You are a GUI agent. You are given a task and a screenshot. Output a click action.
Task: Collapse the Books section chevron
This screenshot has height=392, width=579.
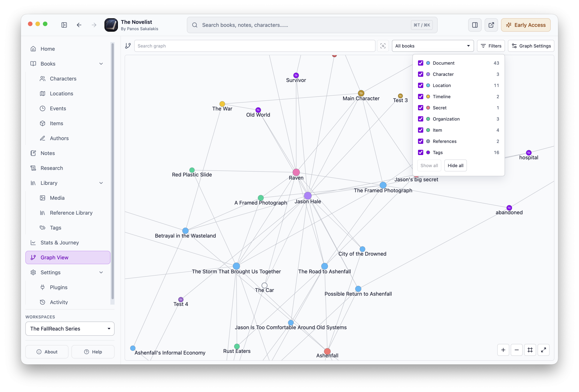(x=101, y=64)
